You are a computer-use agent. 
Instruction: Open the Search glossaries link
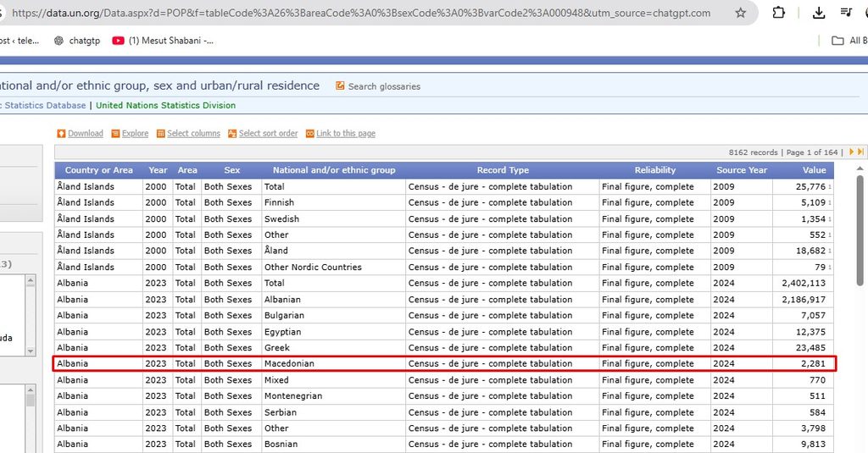[384, 86]
